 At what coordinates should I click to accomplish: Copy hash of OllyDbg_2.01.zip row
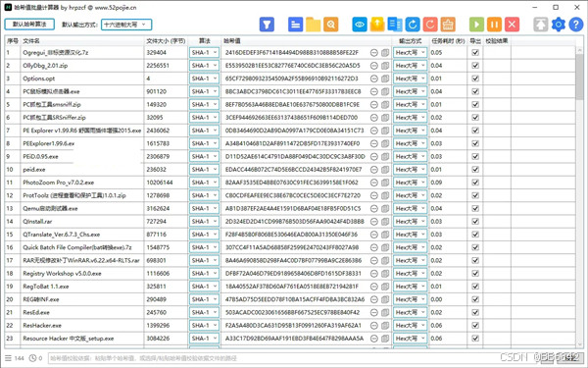(385, 66)
